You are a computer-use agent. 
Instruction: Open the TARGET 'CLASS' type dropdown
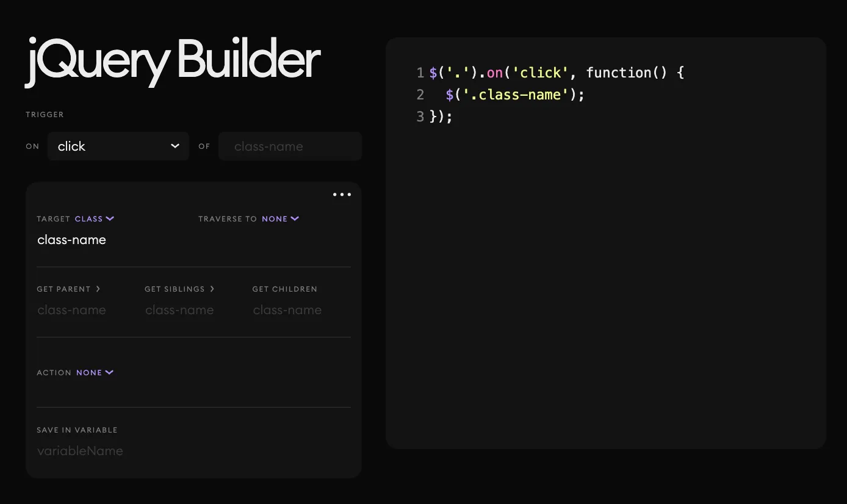coord(95,218)
